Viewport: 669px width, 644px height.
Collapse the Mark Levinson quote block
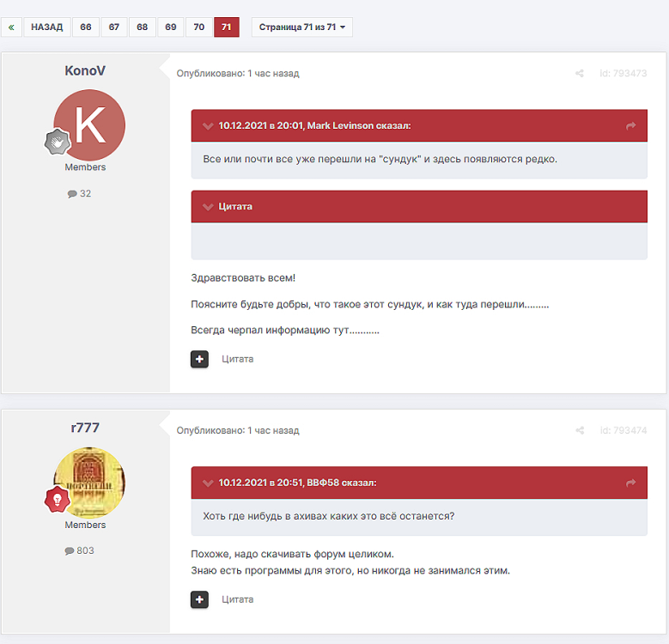point(207,126)
